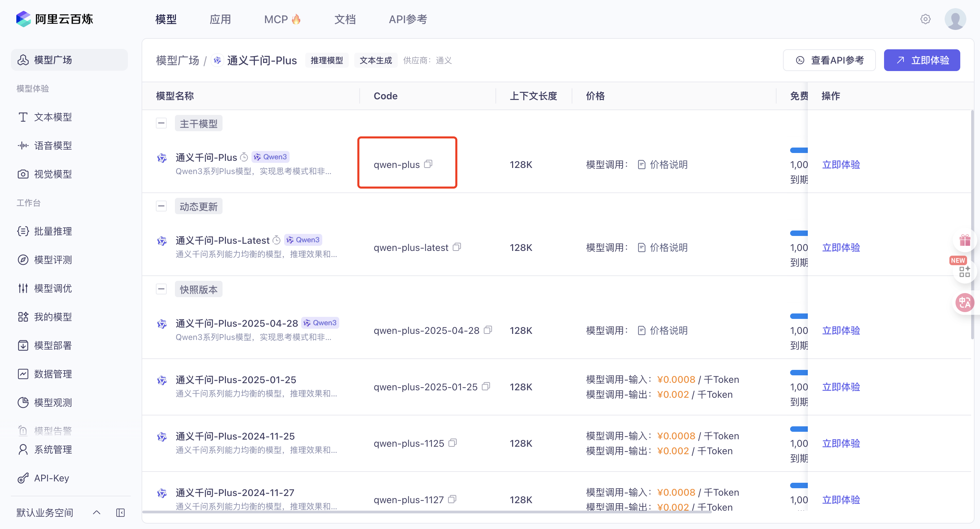Viewport: 980px width, 529px height.
Task: Click the Code column header
Action: pyautogui.click(x=386, y=96)
